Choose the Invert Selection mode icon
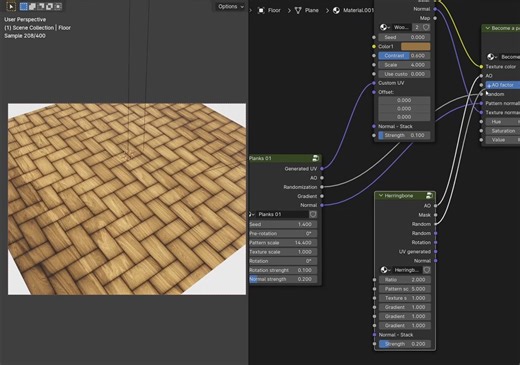 coord(49,6)
